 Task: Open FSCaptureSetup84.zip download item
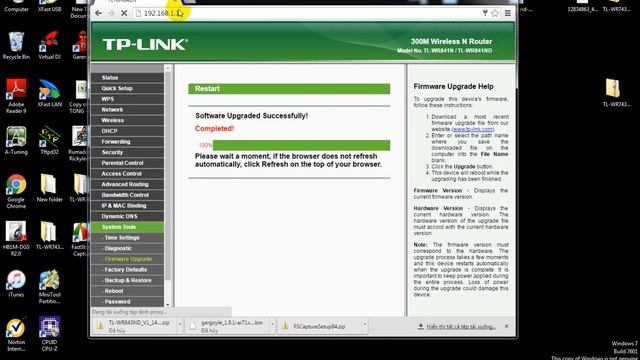point(320,326)
